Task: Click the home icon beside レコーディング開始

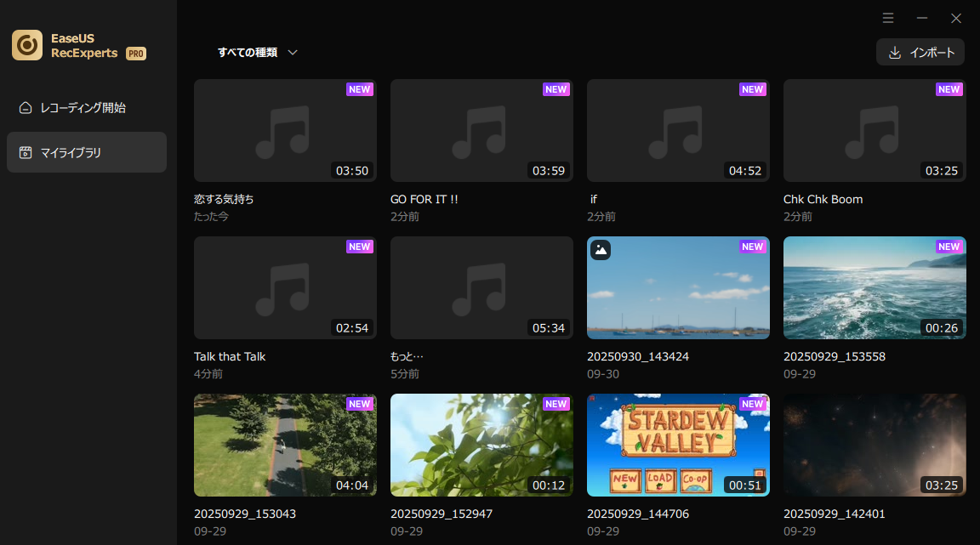Action: point(26,108)
